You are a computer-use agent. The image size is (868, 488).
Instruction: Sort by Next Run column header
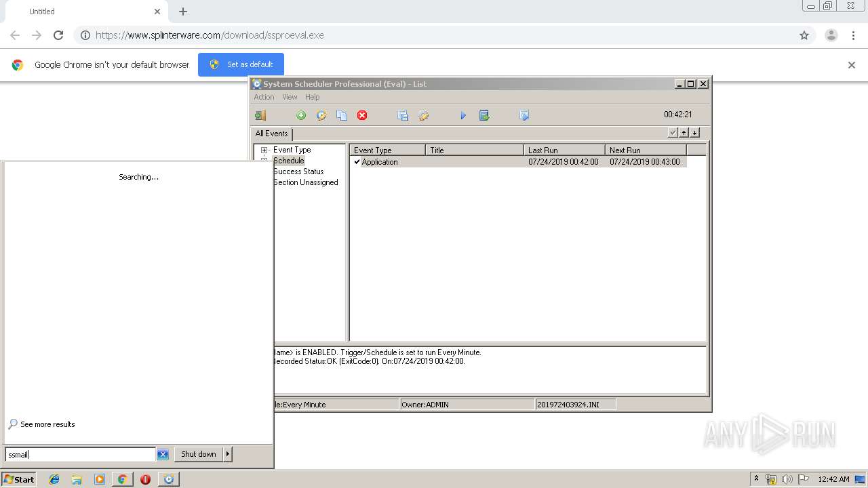pos(646,150)
